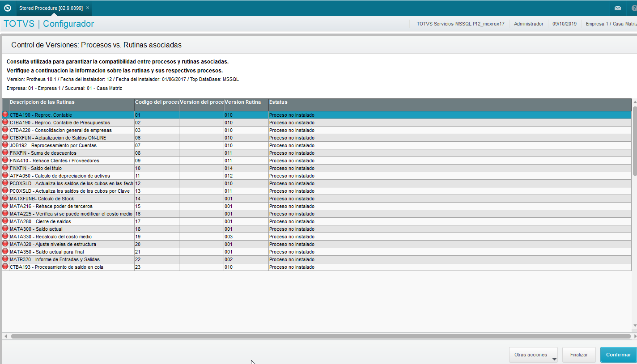Click red status icon for MATA225 row
The height and width of the screenshot is (364, 637).
(5, 213)
